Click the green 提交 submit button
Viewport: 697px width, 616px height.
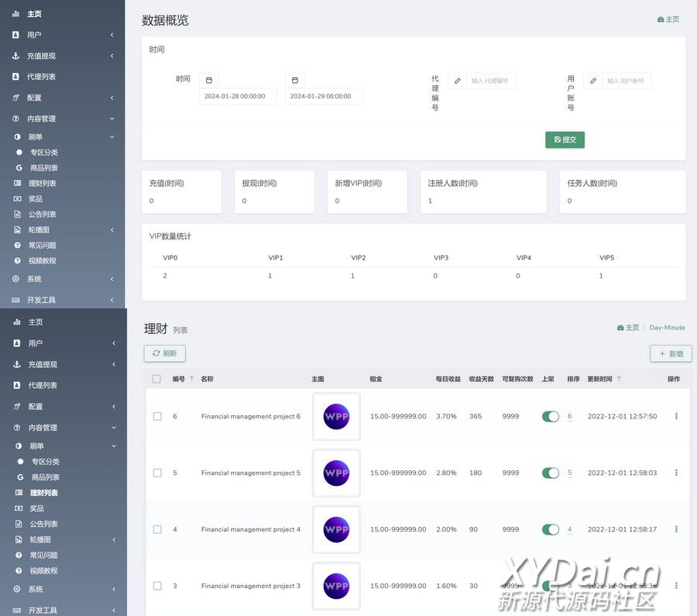click(565, 139)
